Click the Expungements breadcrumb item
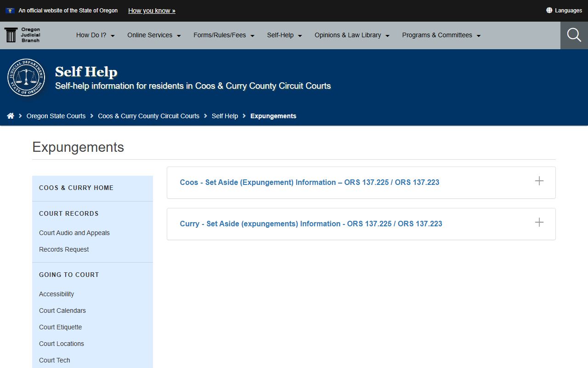 pyautogui.click(x=273, y=116)
